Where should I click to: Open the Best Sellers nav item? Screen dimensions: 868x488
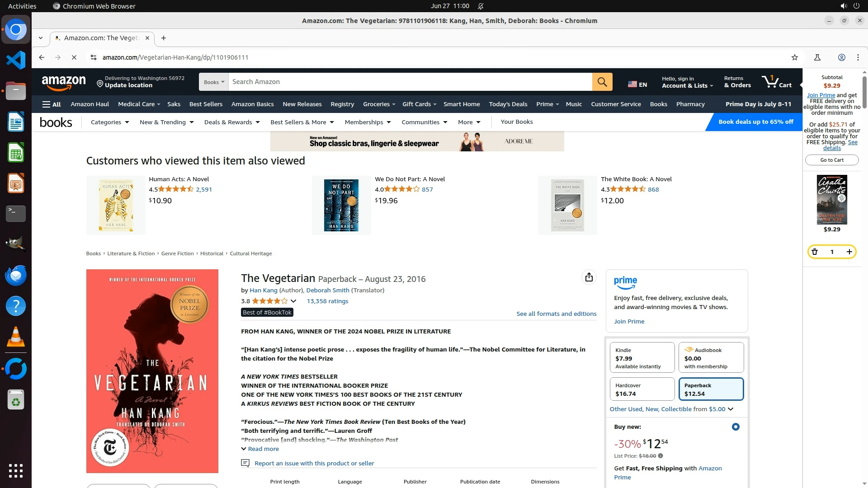point(206,104)
